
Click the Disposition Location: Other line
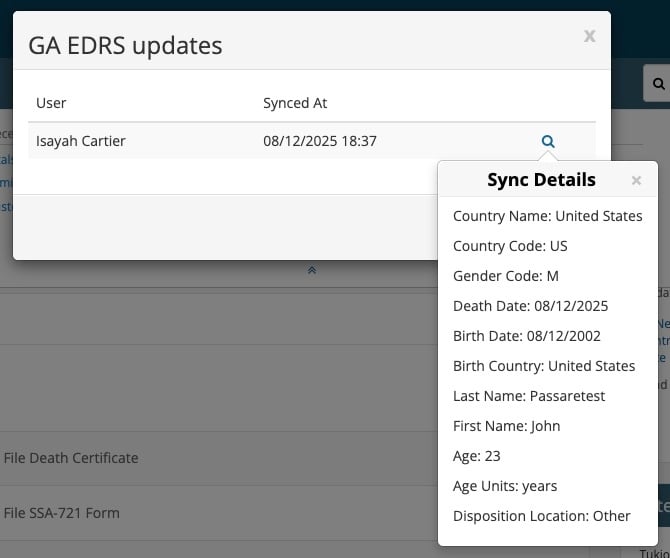click(x=541, y=516)
